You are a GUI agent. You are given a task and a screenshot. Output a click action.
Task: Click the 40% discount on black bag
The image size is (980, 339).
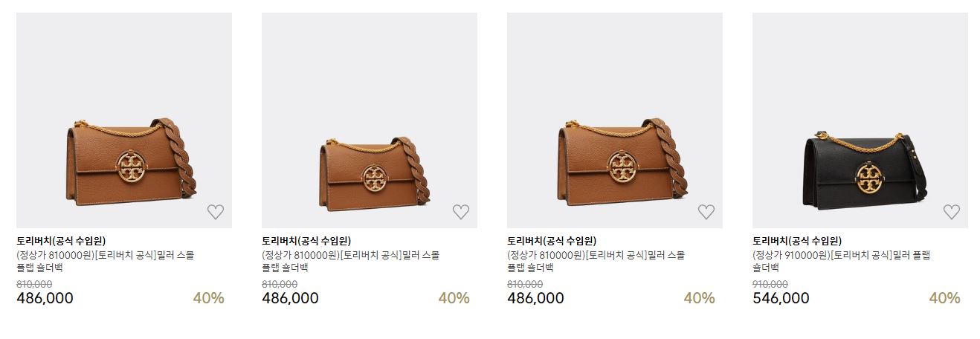pyautogui.click(x=944, y=298)
